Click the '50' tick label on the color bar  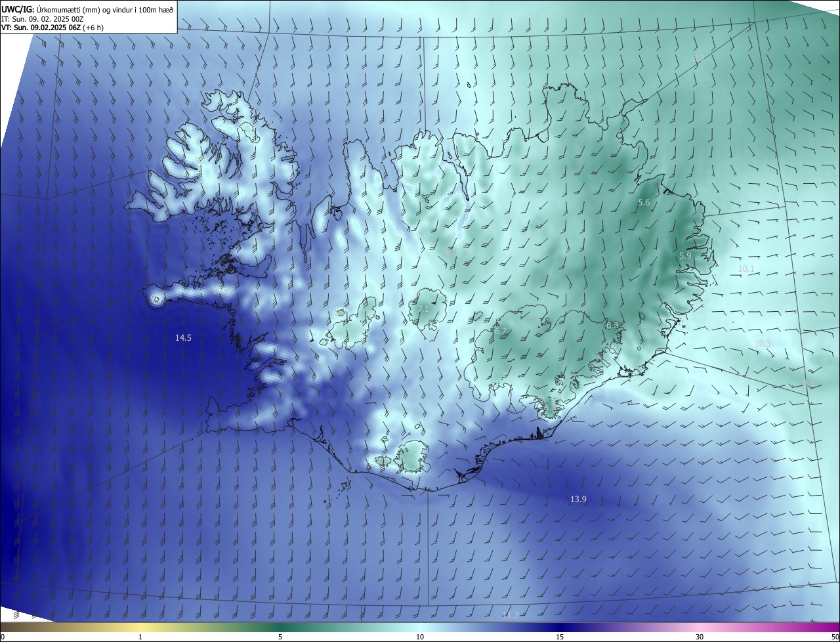click(835, 637)
